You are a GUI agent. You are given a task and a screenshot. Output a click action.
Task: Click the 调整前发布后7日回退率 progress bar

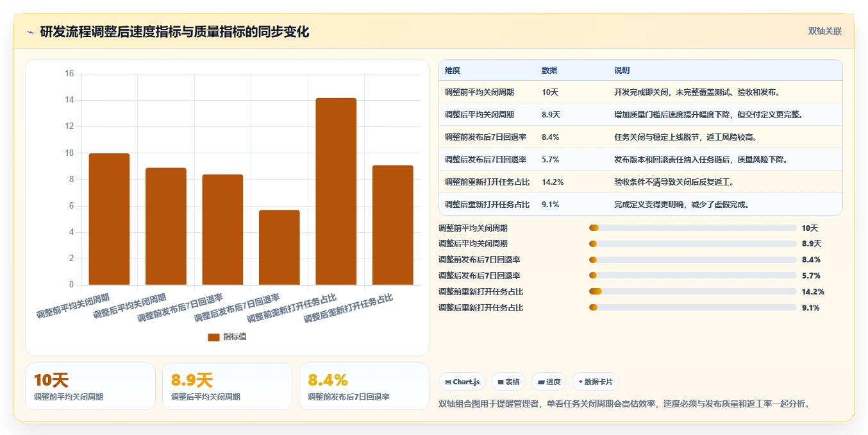click(x=693, y=260)
